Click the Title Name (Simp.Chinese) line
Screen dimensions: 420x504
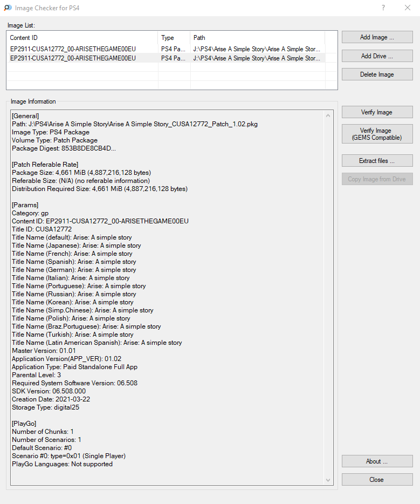pyautogui.click(x=82, y=310)
